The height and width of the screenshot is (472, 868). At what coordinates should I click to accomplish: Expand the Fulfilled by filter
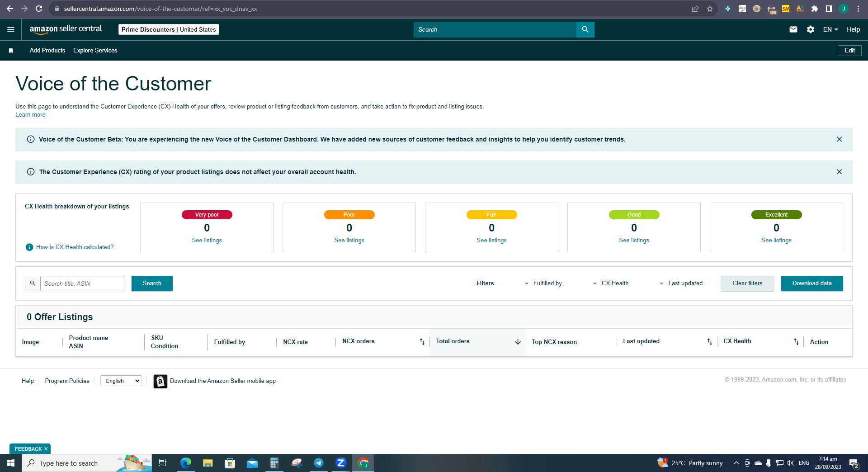click(543, 283)
